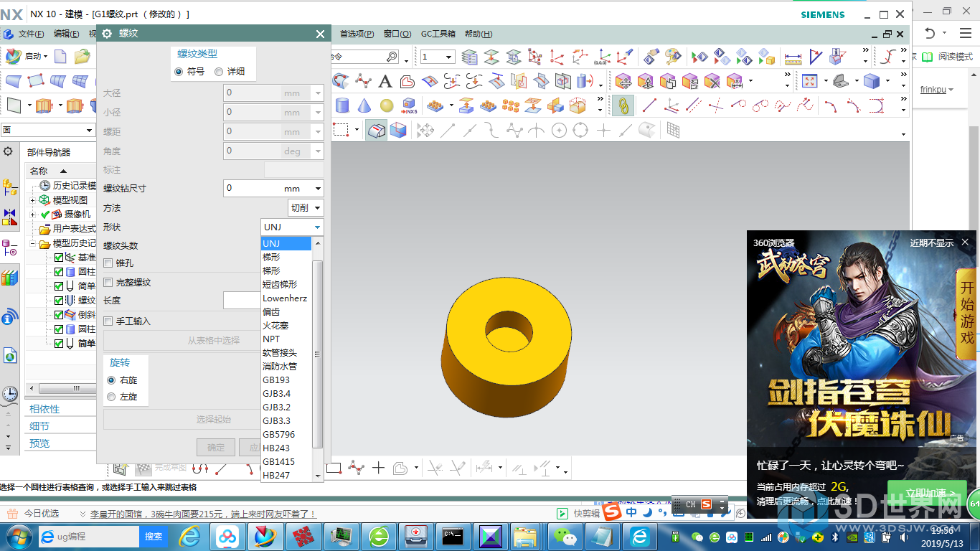The height and width of the screenshot is (551, 980).
Task: Open the 首选项(P) menu
Action: pos(357,34)
